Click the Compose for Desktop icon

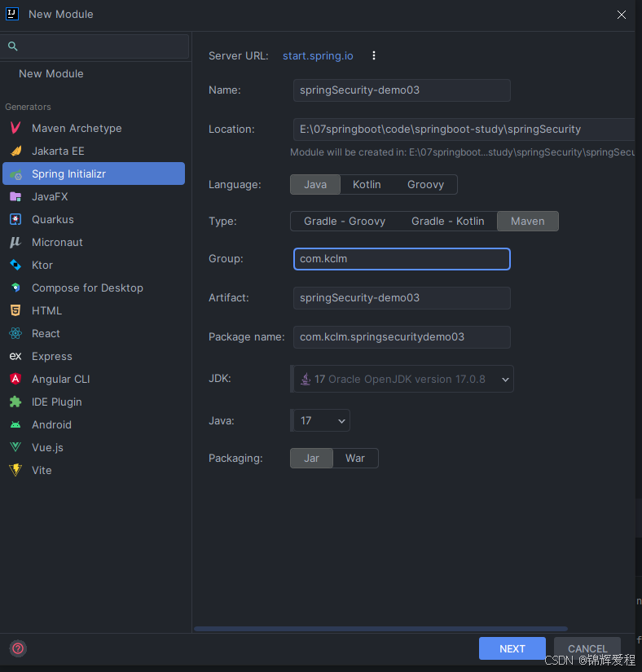[15, 288]
